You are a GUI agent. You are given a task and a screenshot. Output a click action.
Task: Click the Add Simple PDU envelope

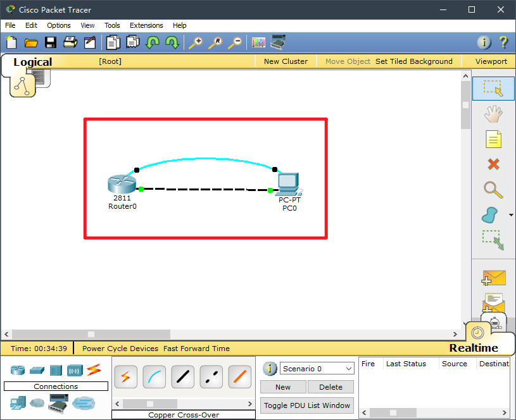(493, 278)
